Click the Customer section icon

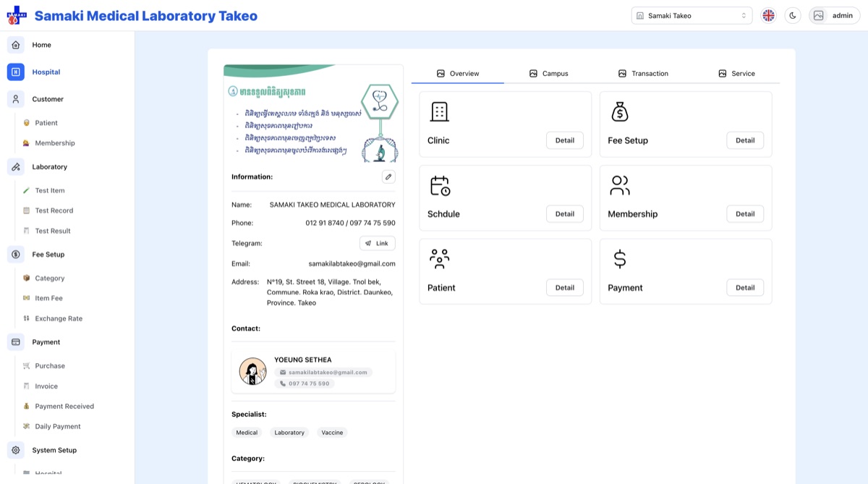16,99
